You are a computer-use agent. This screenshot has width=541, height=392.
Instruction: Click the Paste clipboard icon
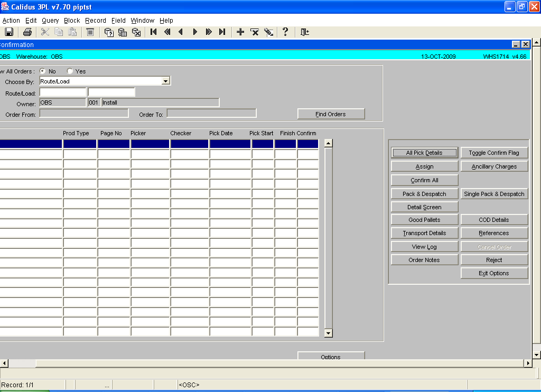pos(72,32)
